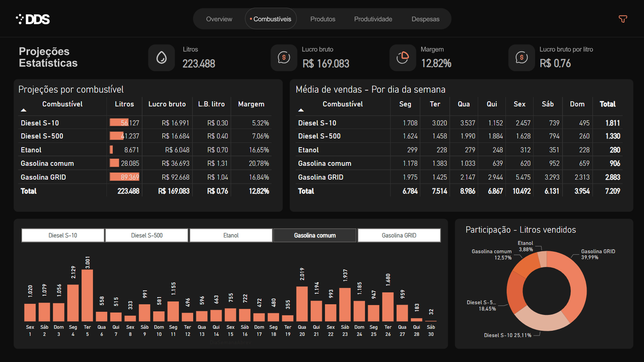Click the sort arrow in the Média de vendas table
The height and width of the screenshot is (362, 644).
click(x=301, y=110)
